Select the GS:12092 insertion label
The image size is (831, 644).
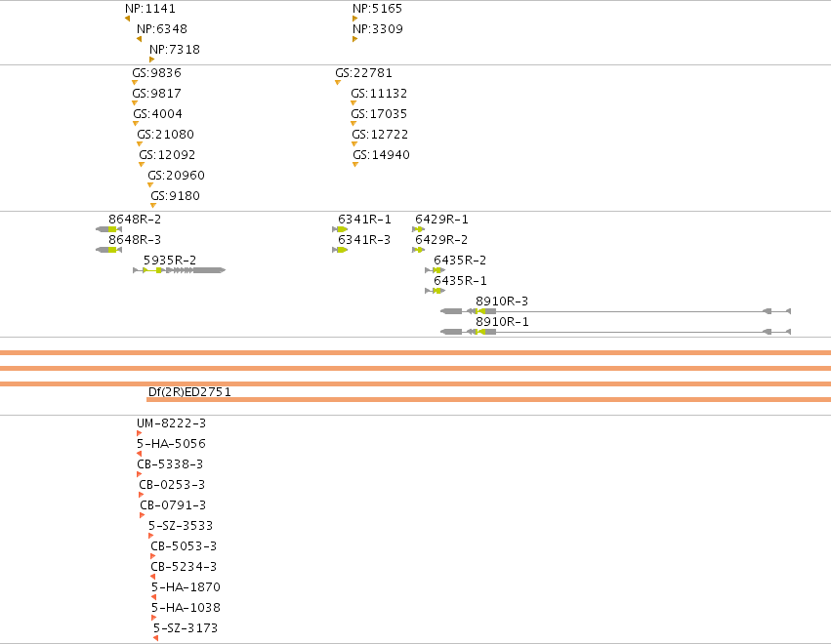coord(167,155)
